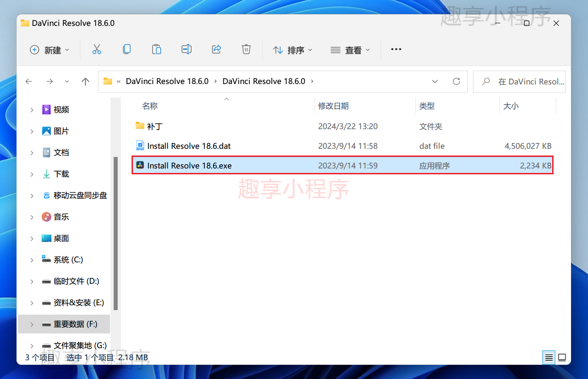Click the 4,506,027 KB size cell
Viewport: 588px width, 379px height.
[528, 146]
